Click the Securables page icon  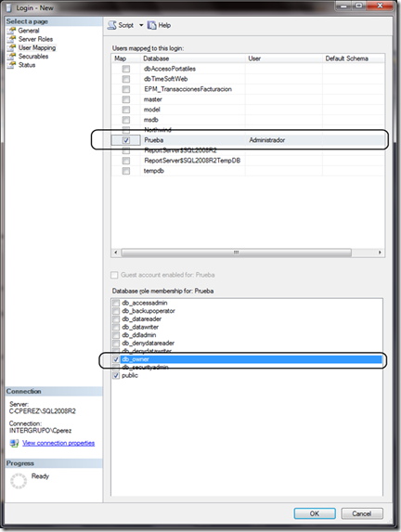(12, 57)
